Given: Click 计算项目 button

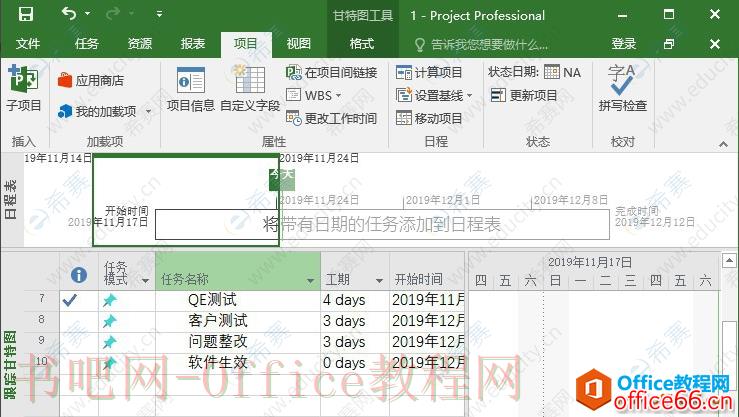Looking at the screenshot, I should [429, 73].
